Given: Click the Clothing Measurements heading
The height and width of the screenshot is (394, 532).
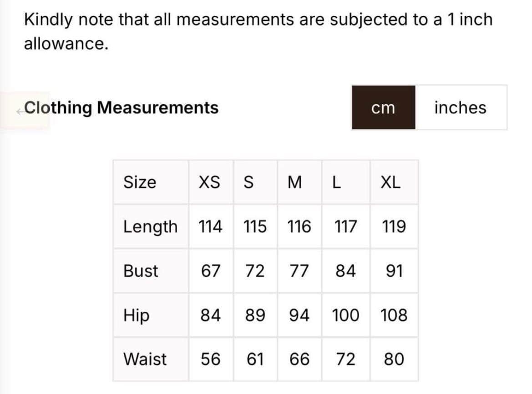Looking at the screenshot, I should pyautogui.click(x=121, y=108).
